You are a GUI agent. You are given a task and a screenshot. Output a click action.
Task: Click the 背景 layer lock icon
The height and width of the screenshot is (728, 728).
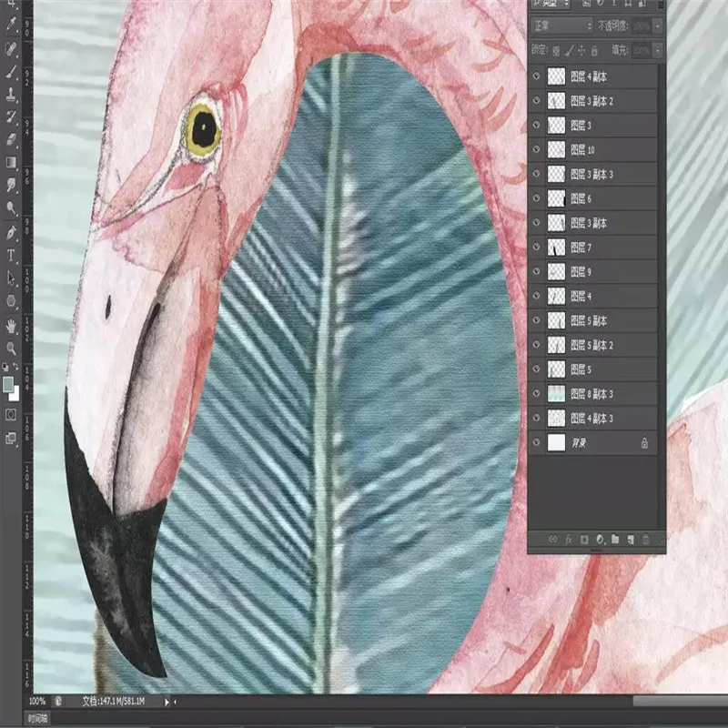pyautogui.click(x=644, y=442)
